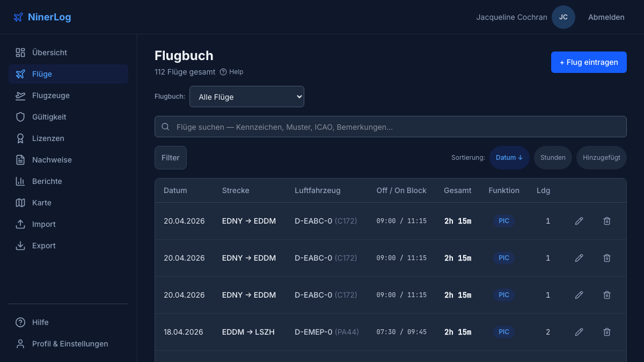Image resolution: width=644 pixels, height=362 pixels.
Task: Open Import via its upload icon
Action: tap(20, 224)
